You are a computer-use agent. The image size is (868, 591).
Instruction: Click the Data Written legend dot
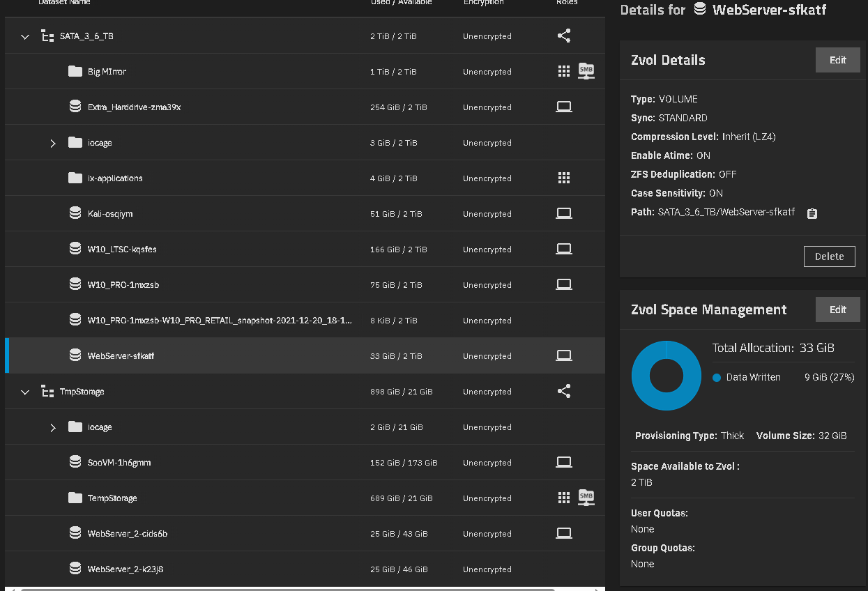[716, 378]
